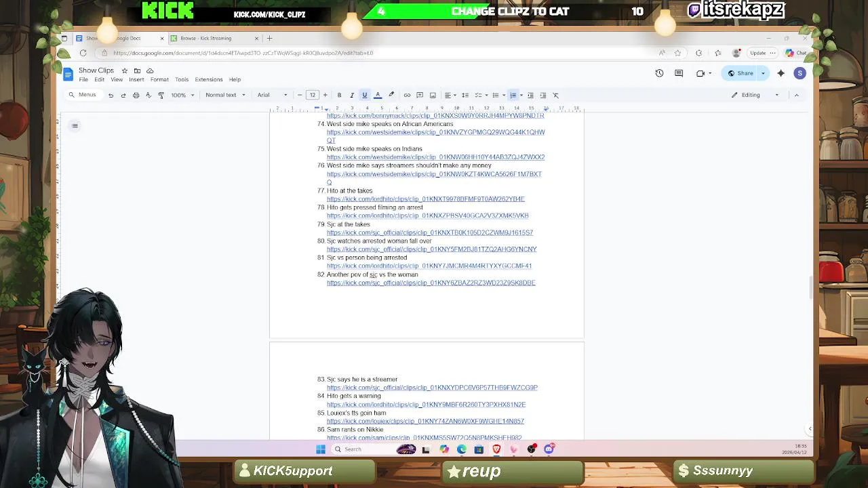
Task: Open the highlight color picker
Action: [x=391, y=95]
